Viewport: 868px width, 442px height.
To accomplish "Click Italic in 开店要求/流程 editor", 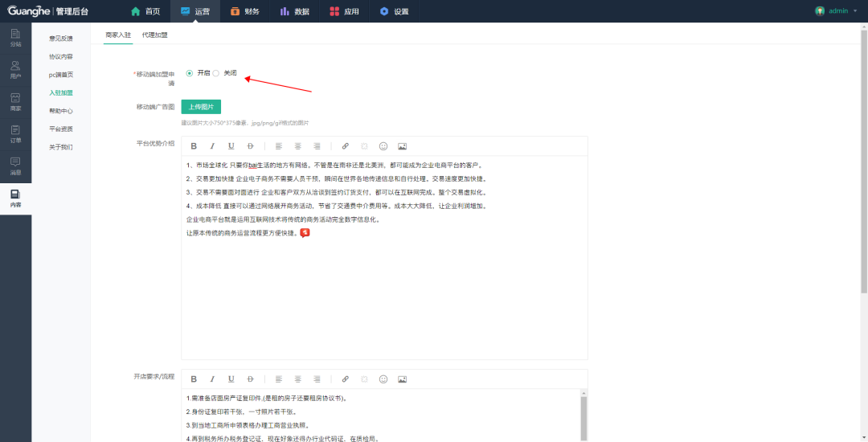I will click(x=212, y=379).
